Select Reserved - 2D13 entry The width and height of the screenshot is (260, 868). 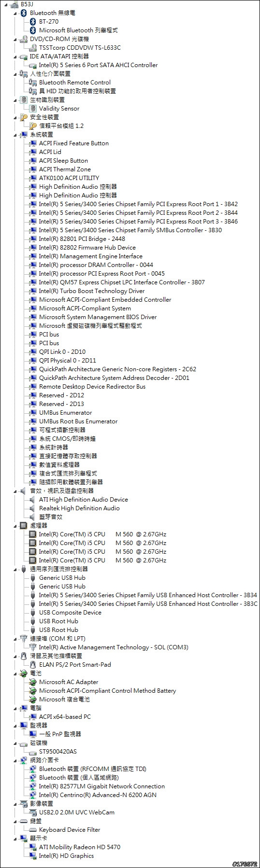[x=61, y=404]
